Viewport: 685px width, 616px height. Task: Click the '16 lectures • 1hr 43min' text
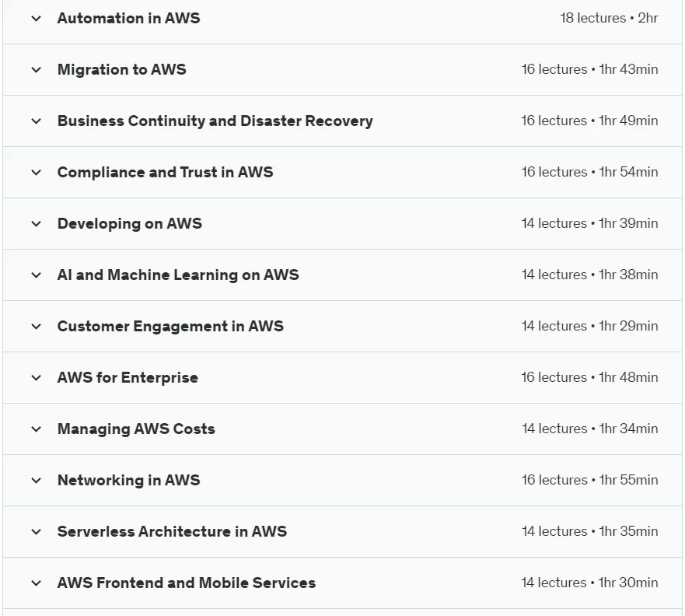tap(590, 69)
